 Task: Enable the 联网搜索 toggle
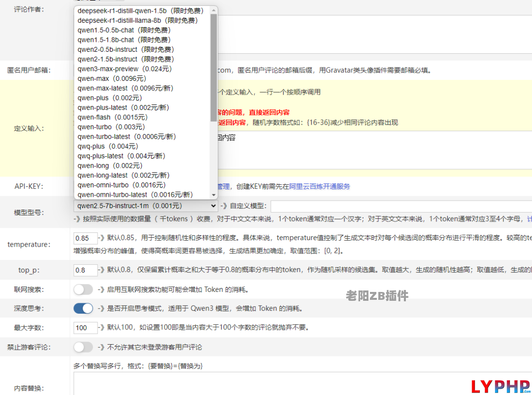click(x=83, y=289)
